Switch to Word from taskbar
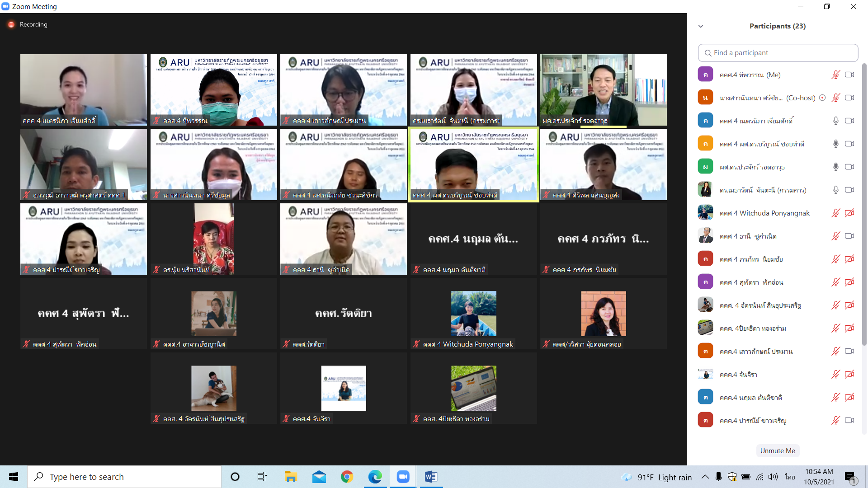The width and height of the screenshot is (868, 488). point(431,477)
